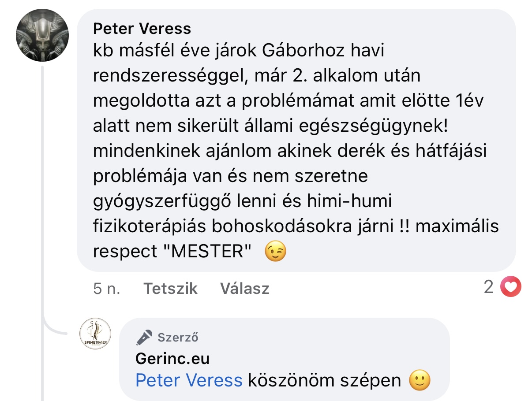The width and height of the screenshot is (532, 401).
Task: Click the microphone author badge icon
Action: [x=144, y=338]
